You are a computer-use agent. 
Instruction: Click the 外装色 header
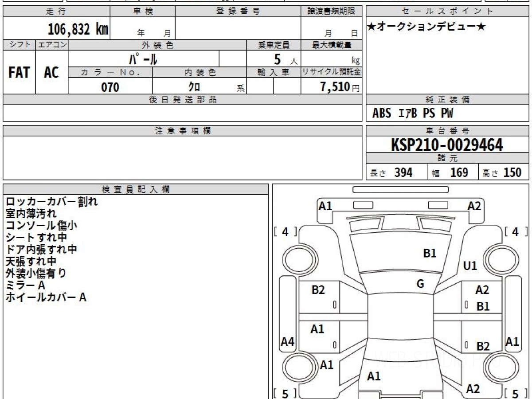pos(157,45)
